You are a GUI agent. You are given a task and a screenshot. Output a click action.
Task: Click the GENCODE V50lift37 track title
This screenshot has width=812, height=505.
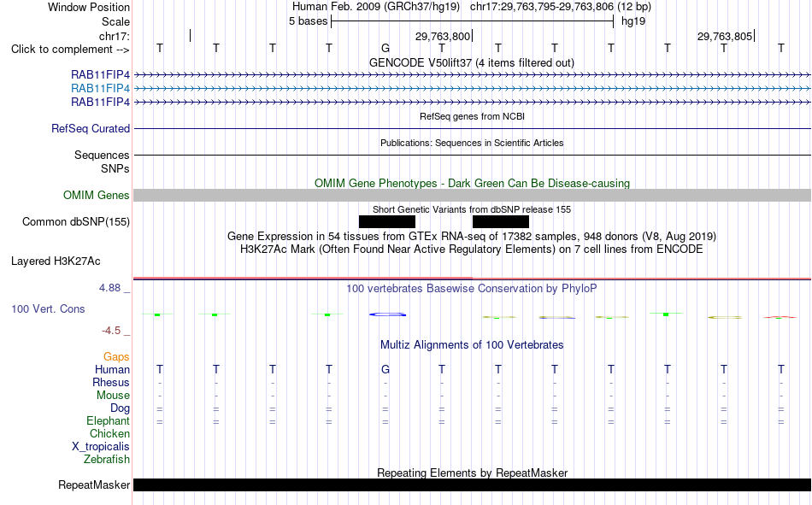tap(472, 62)
